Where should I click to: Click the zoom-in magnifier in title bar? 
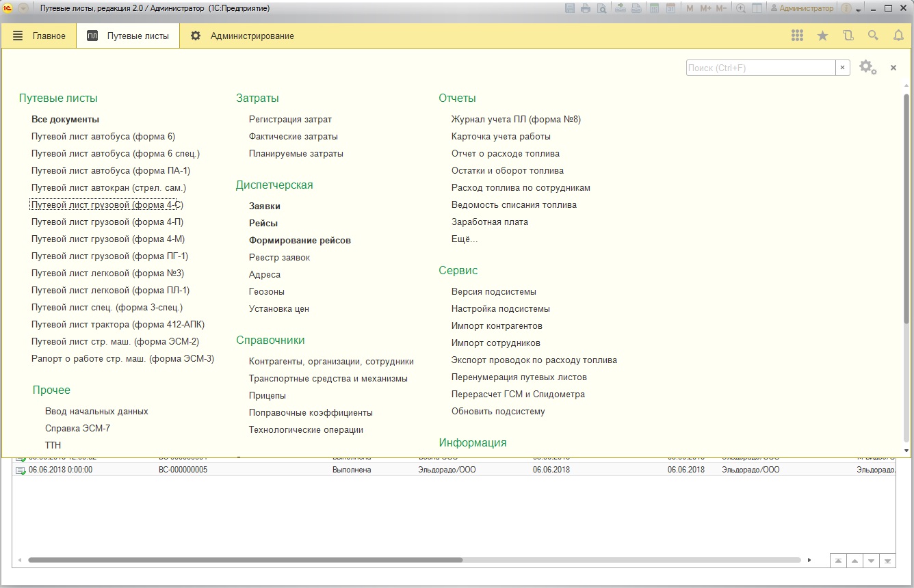pos(741,8)
